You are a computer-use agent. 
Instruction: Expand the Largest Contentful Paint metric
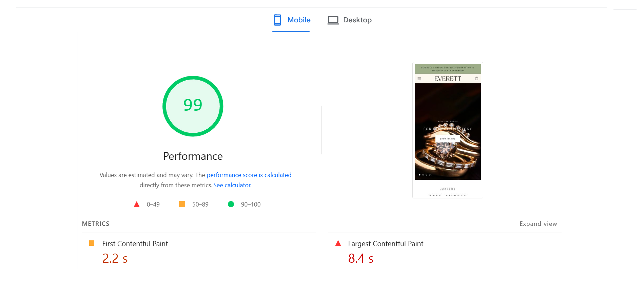pos(386,244)
